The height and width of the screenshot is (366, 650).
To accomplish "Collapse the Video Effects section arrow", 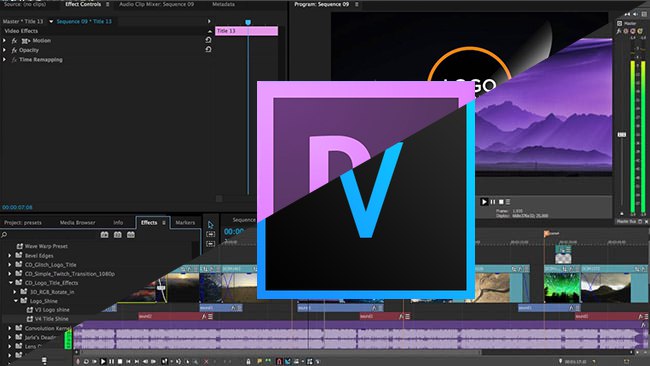I will pyautogui.click(x=209, y=31).
